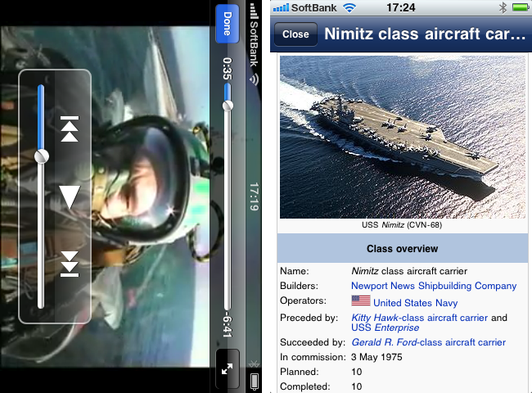
Task: Click the play button in video controls
Action: click(x=70, y=196)
